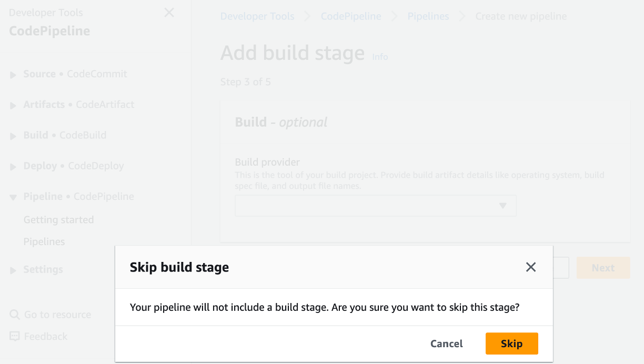Expand the Artifacts CodeArtifact section

(x=13, y=105)
